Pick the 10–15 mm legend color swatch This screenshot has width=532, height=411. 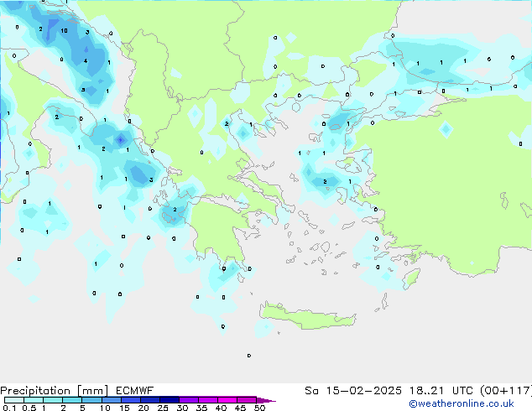112,400
